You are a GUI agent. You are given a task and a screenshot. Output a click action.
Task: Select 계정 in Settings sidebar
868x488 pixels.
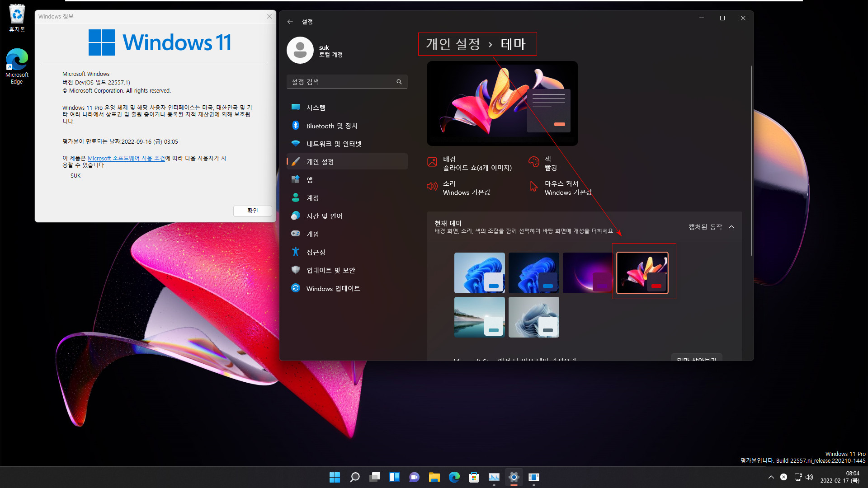347,198
